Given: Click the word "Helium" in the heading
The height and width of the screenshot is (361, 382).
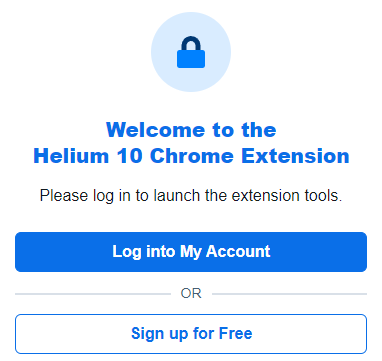Looking at the screenshot, I should (71, 156).
